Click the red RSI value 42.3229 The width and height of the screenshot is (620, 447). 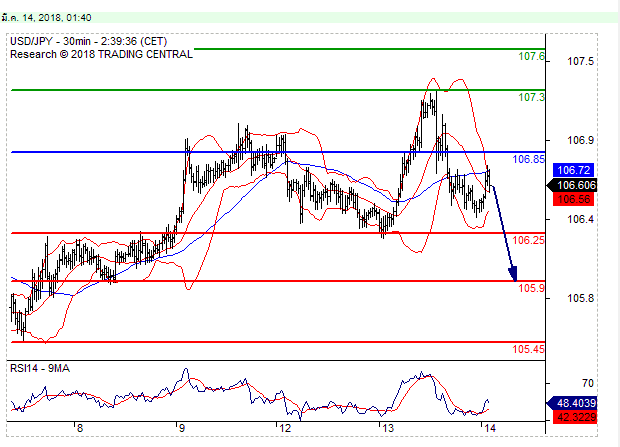[x=575, y=417]
